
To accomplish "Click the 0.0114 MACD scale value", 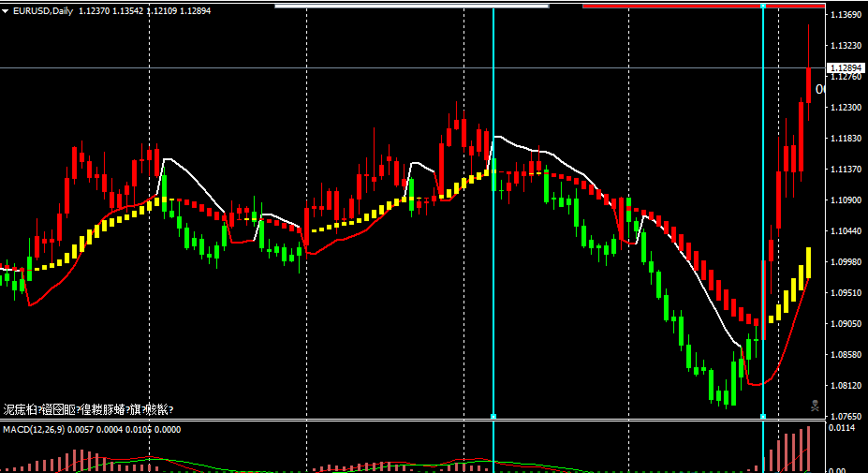I will point(842,428).
